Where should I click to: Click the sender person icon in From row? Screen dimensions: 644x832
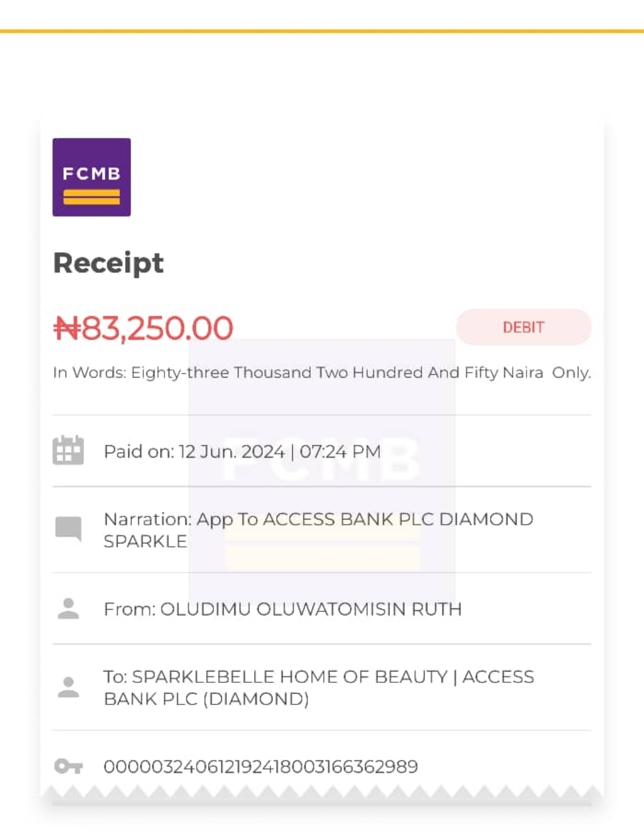coord(68,608)
